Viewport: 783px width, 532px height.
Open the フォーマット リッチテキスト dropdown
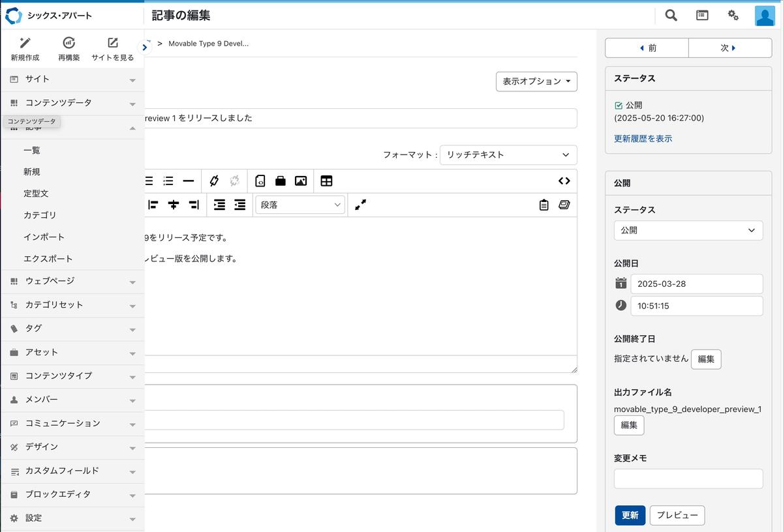[508, 155]
